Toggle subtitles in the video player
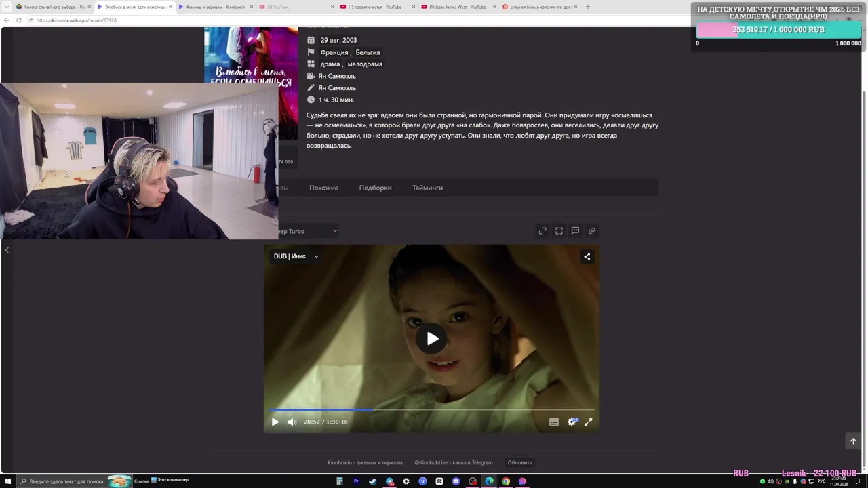868x488 pixels. (554, 422)
